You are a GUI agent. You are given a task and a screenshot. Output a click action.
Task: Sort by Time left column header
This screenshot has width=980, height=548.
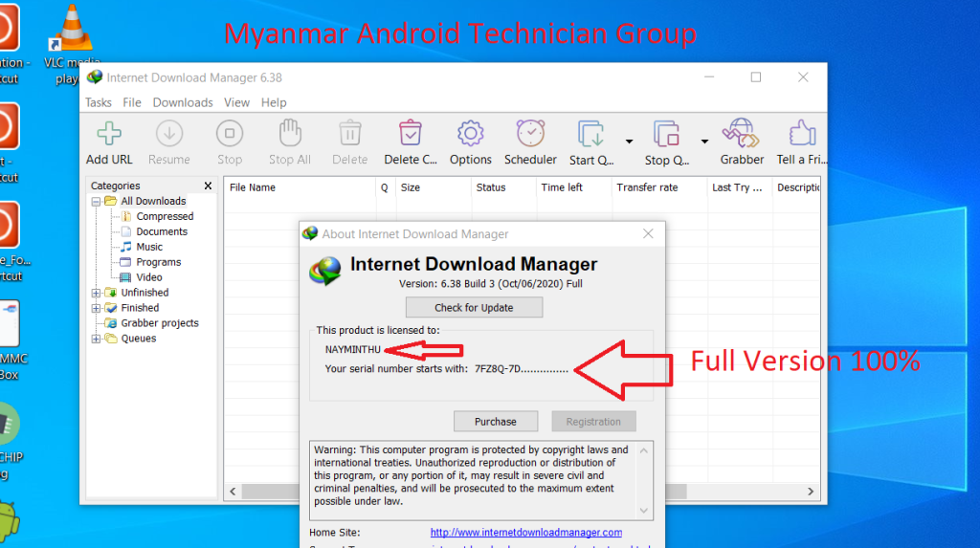574,187
